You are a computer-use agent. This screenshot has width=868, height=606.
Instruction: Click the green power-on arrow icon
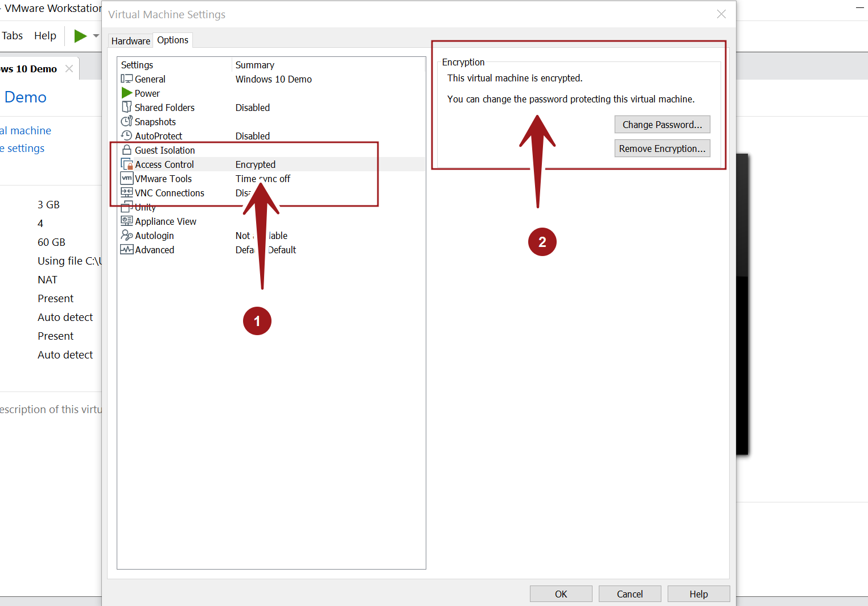(x=80, y=35)
